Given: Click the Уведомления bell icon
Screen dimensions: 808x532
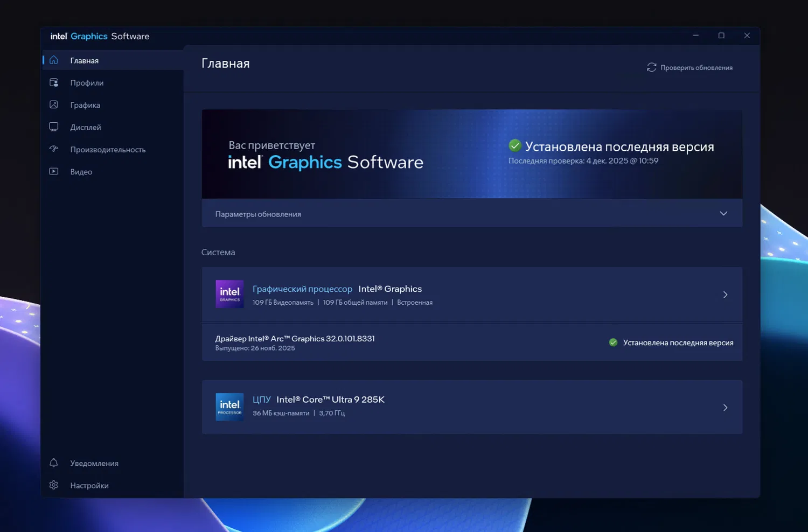Looking at the screenshot, I should pyautogui.click(x=54, y=463).
